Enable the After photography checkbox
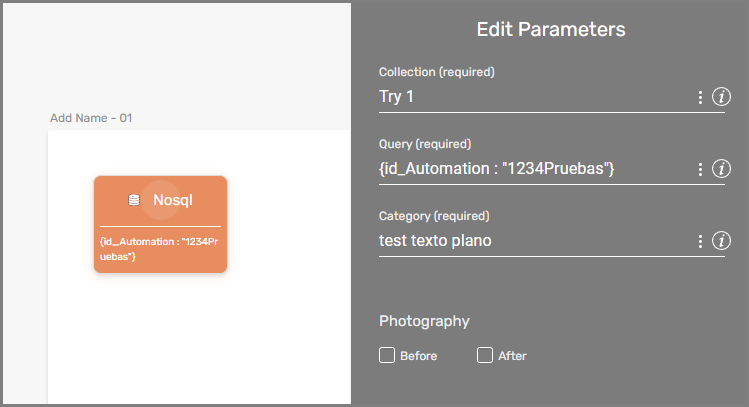 point(485,355)
